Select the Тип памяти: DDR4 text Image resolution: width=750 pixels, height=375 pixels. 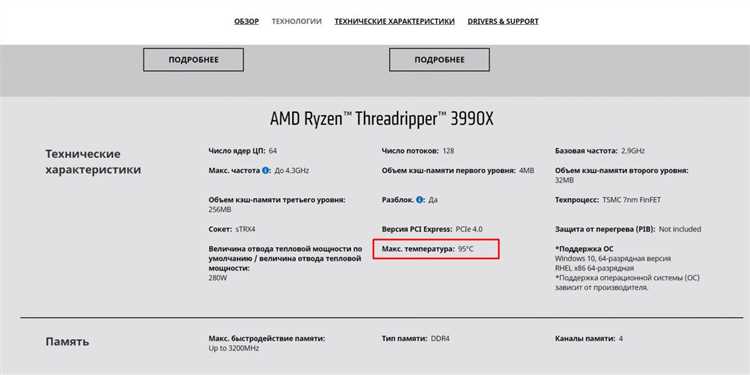416,339
